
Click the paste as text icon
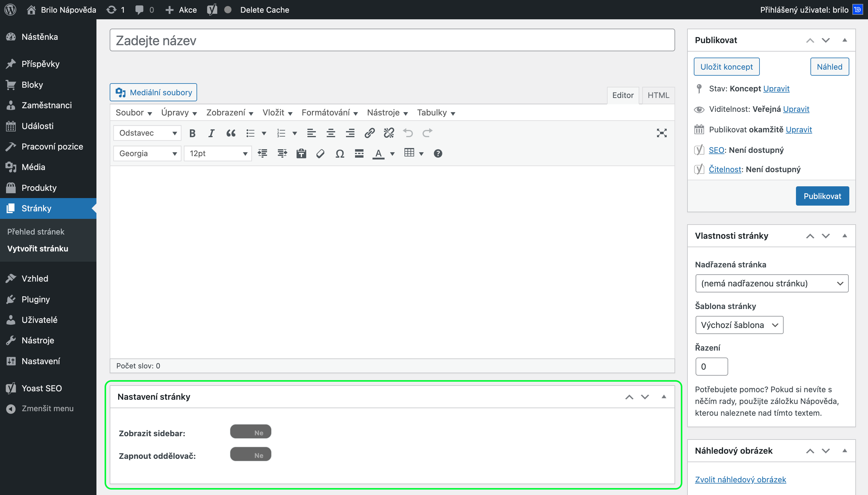(x=301, y=154)
